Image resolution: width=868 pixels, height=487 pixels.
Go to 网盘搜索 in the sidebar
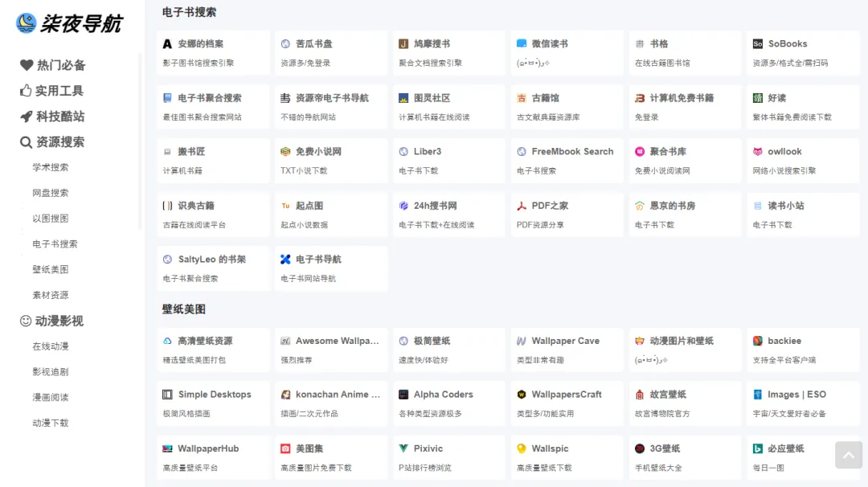click(x=51, y=193)
